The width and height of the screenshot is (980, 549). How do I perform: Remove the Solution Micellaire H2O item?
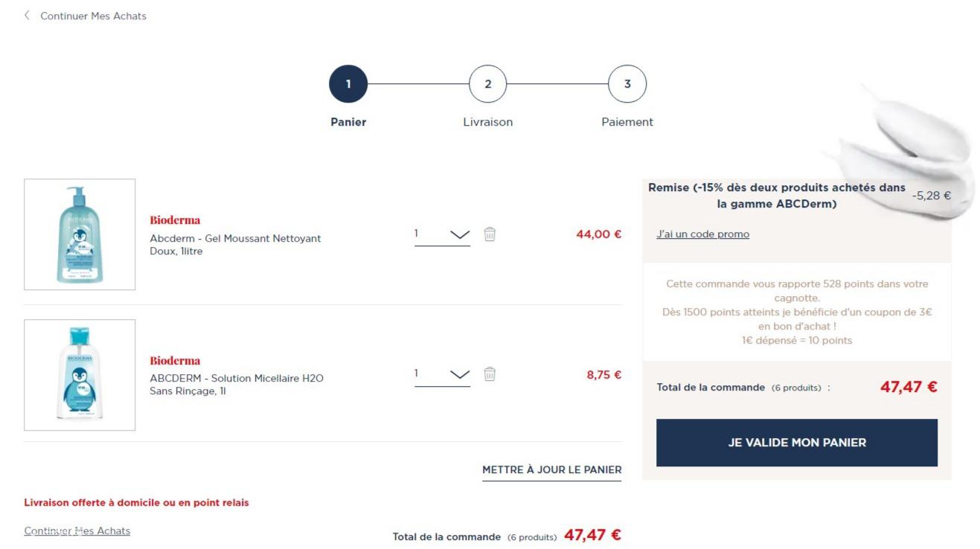(x=490, y=374)
